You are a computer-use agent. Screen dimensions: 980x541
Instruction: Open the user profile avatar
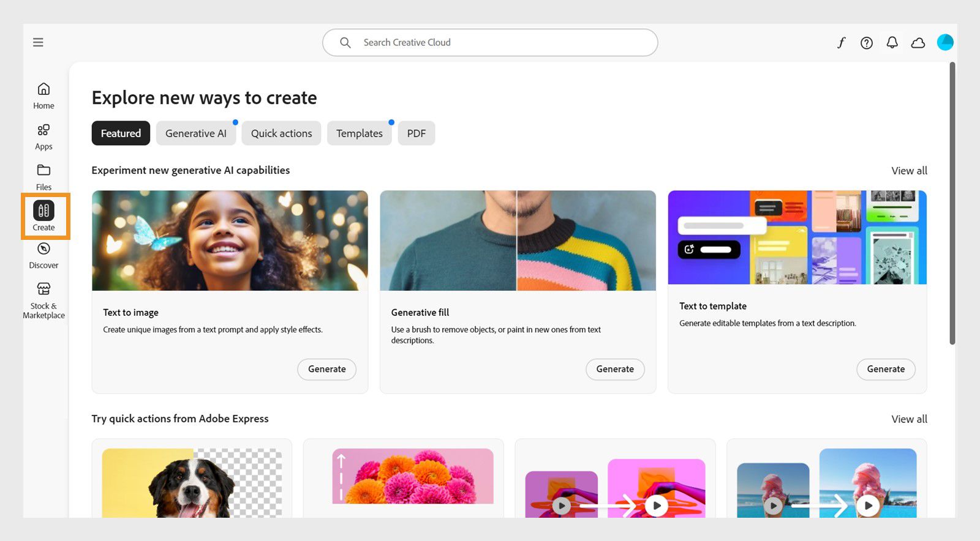click(x=945, y=42)
